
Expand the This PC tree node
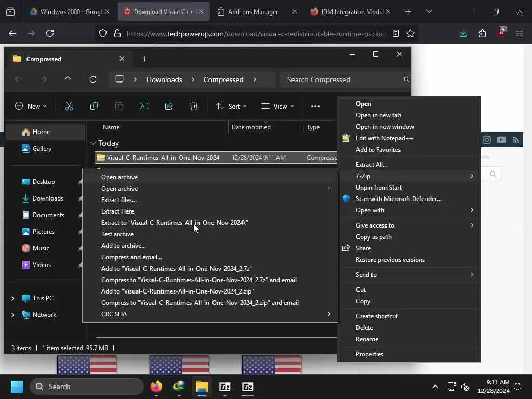point(12,298)
